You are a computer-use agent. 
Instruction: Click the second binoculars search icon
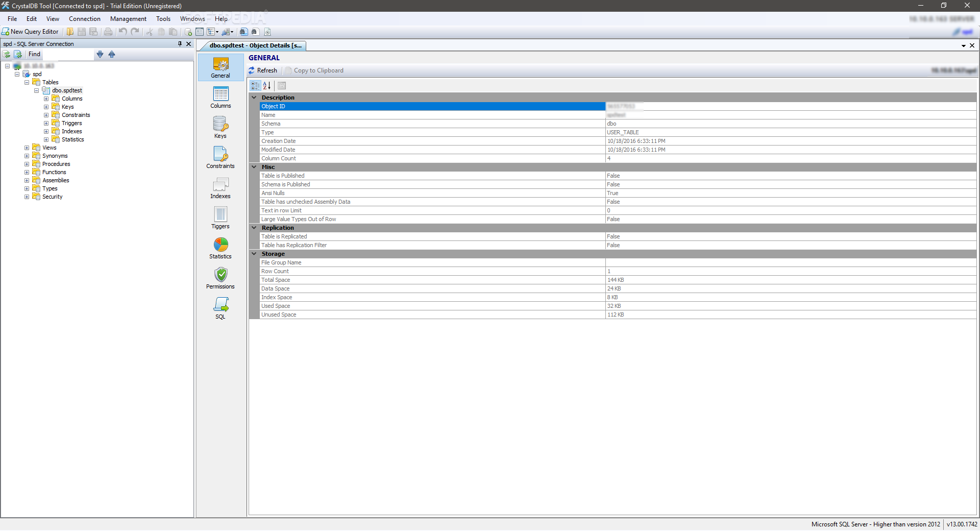tap(255, 32)
